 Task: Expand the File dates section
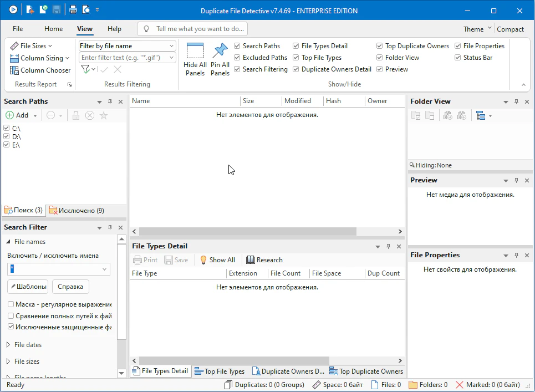pyautogui.click(x=8, y=345)
